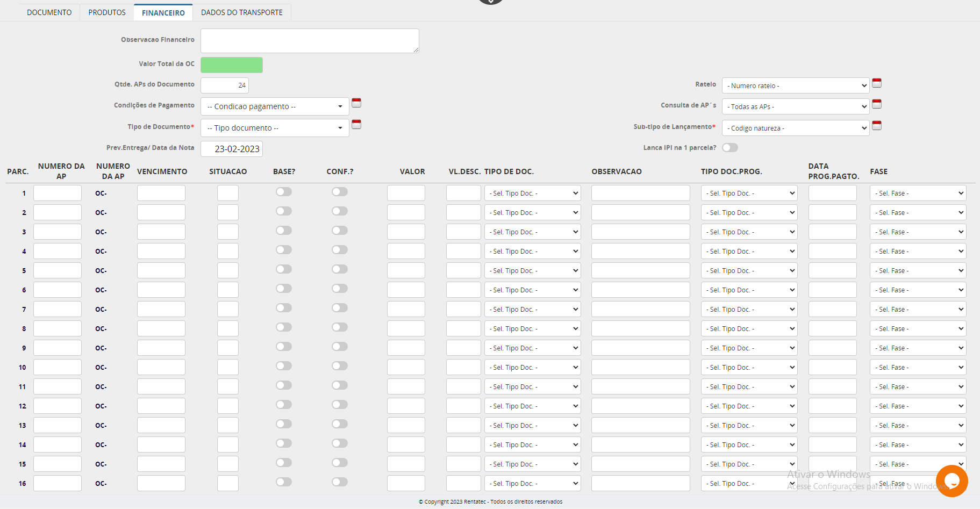Click the icon beside Condições de Pagamento dropdown
980x509 pixels.
(x=356, y=103)
